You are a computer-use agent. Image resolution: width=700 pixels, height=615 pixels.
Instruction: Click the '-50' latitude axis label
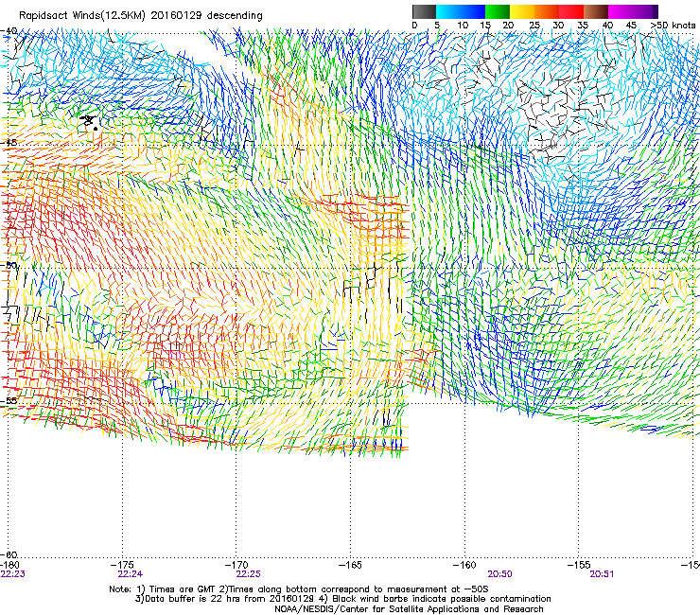pos(9,265)
